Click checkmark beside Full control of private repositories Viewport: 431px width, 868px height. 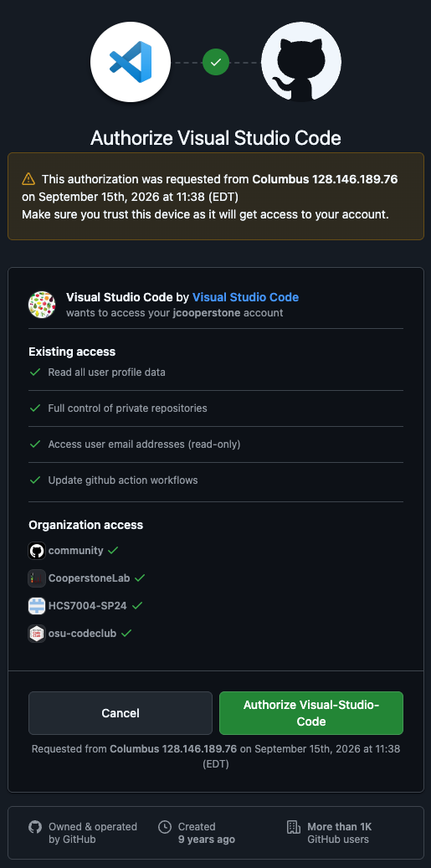pos(35,408)
